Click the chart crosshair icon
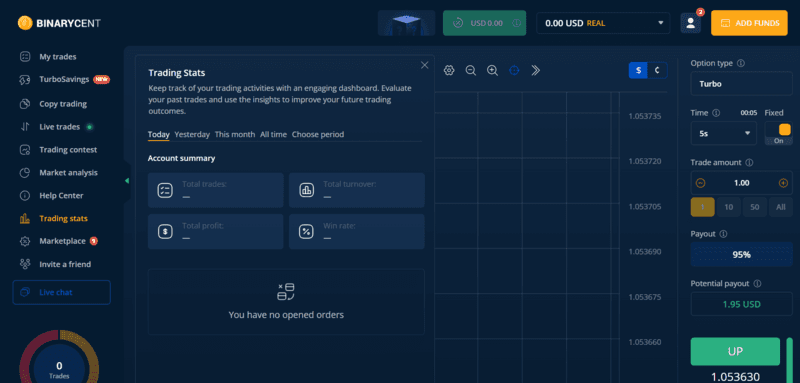Image resolution: width=800 pixels, height=383 pixels. [x=514, y=70]
